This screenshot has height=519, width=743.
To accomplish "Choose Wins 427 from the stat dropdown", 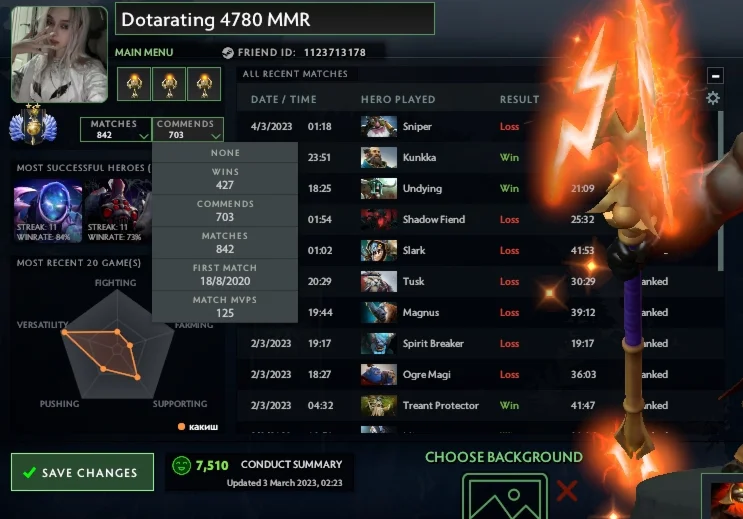I will point(225,179).
